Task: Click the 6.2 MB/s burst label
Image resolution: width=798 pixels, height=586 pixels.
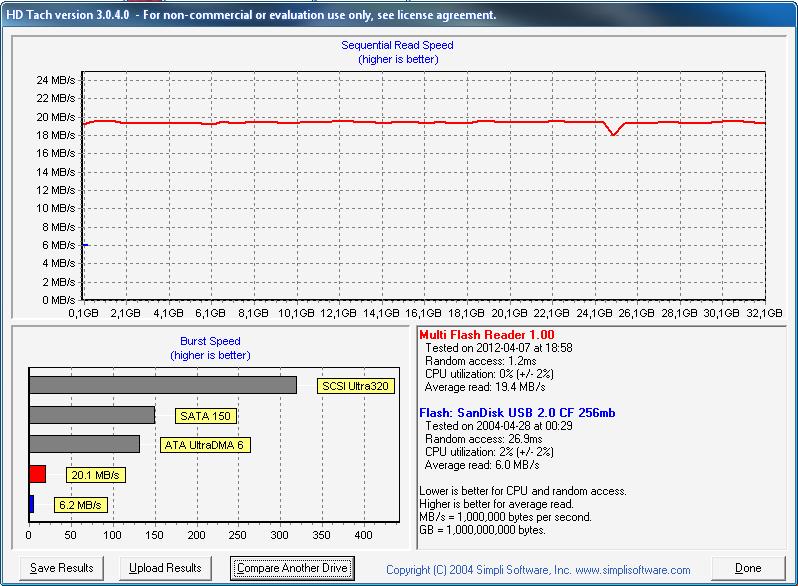Action: [x=80, y=505]
